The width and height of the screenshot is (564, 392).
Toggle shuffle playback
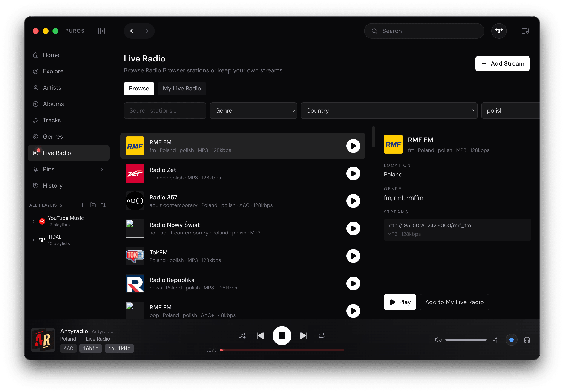242,336
